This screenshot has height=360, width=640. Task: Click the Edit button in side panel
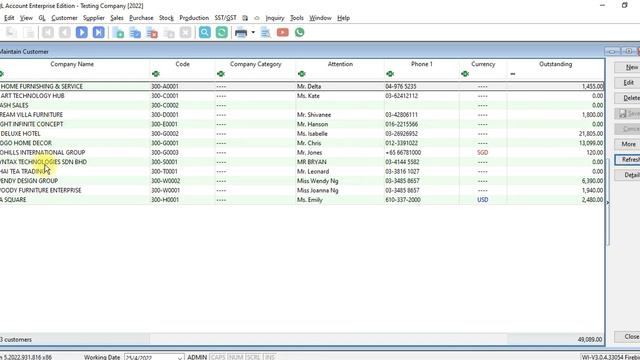click(x=628, y=83)
